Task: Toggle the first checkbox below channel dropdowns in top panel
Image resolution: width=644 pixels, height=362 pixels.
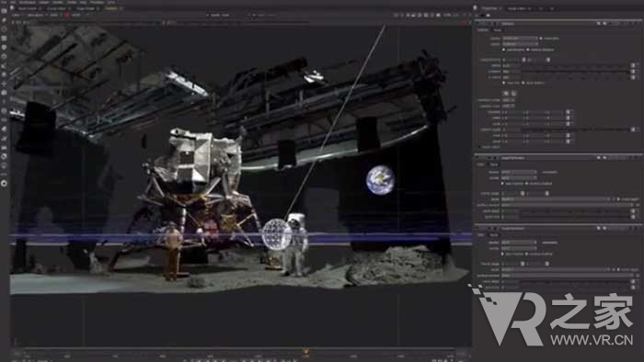Action: (x=503, y=50)
